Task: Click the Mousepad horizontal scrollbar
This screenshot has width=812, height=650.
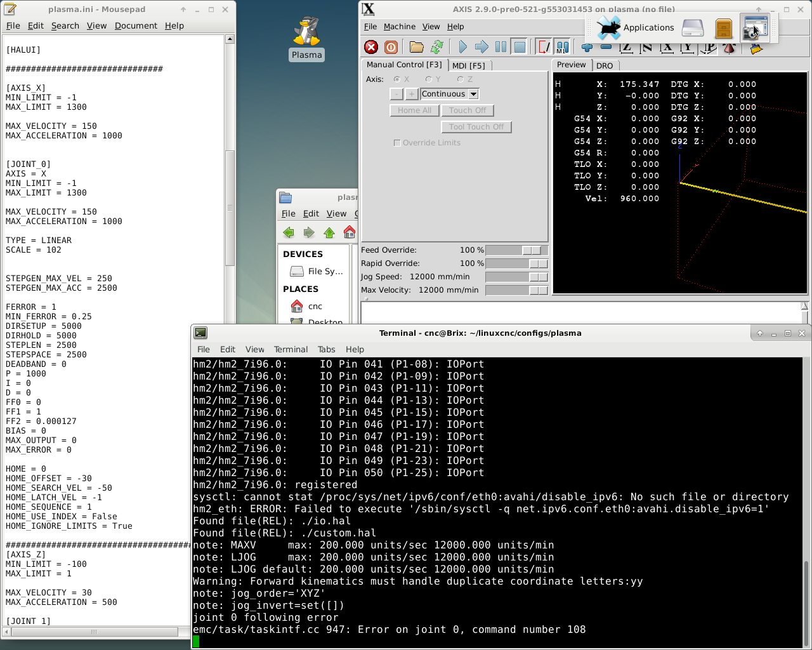Action: tap(95, 632)
